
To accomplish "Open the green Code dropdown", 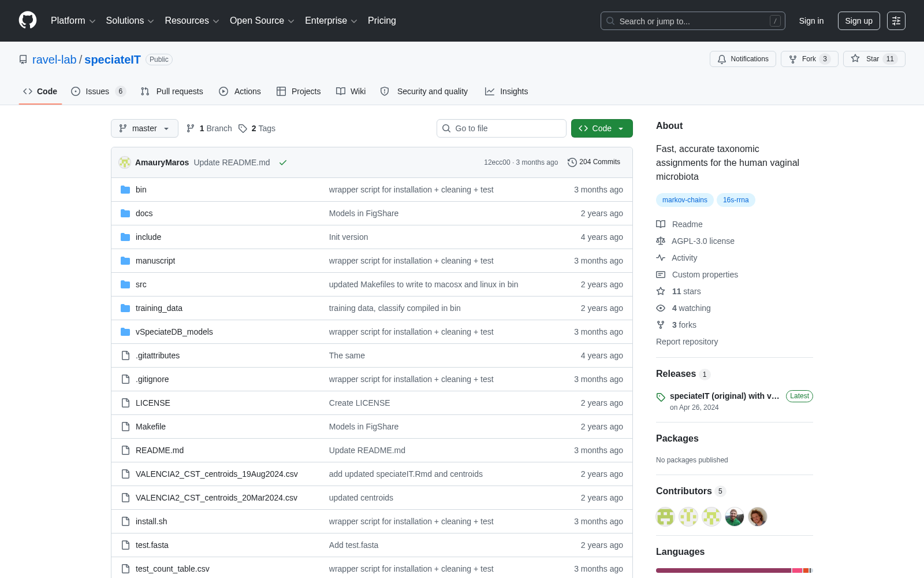I will [602, 128].
